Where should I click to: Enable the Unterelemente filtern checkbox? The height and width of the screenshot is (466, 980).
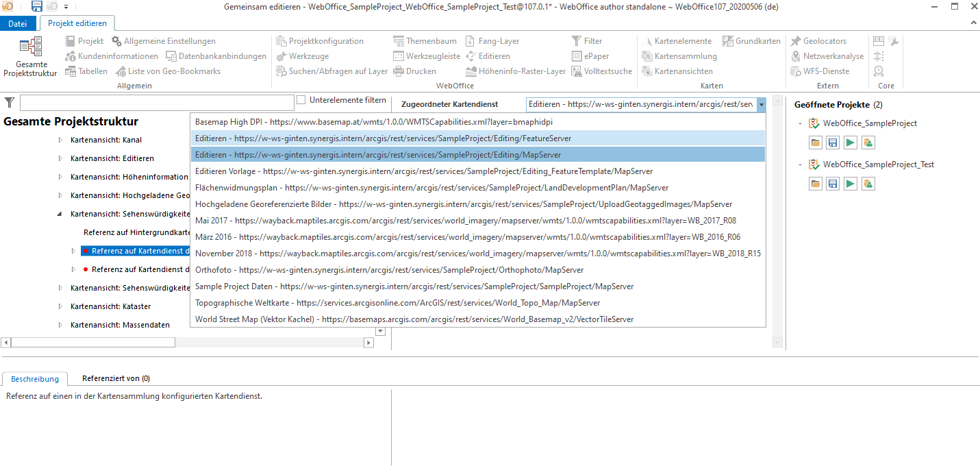click(300, 99)
